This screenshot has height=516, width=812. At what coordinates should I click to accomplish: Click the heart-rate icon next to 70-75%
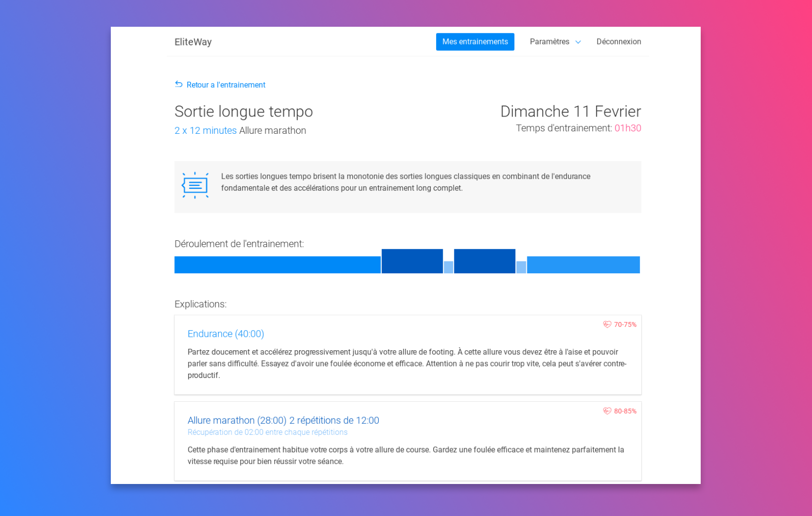click(x=607, y=324)
